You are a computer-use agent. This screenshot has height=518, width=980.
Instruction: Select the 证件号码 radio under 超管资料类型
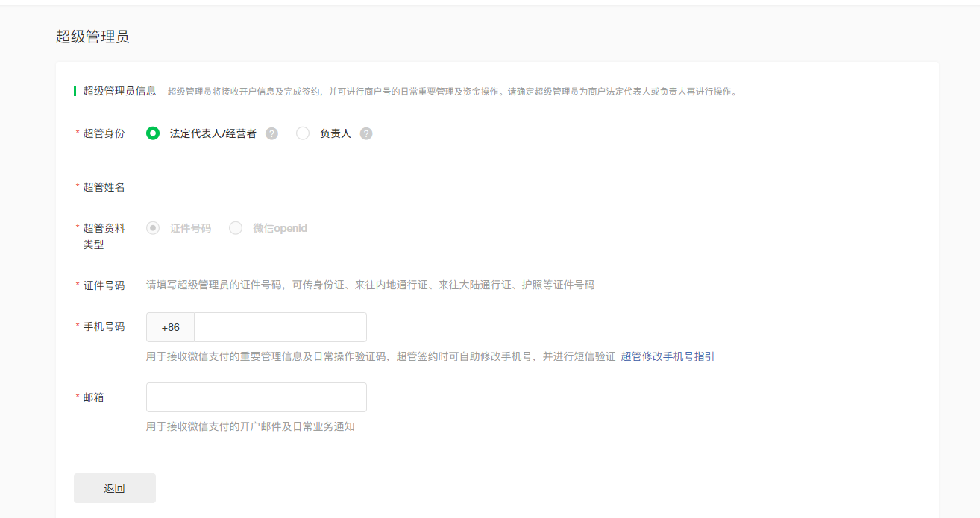point(153,228)
